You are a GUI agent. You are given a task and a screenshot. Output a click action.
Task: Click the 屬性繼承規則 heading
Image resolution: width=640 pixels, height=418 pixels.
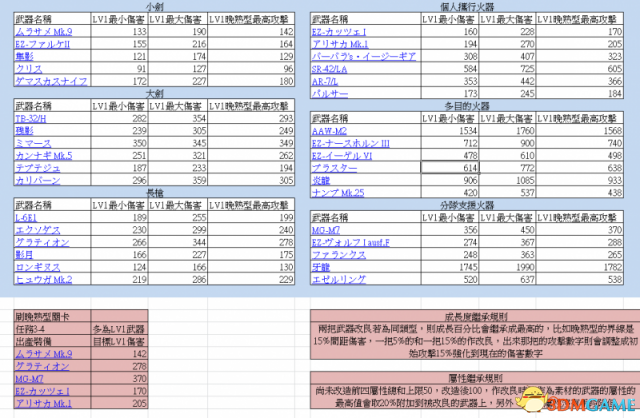click(x=476, y=378)
